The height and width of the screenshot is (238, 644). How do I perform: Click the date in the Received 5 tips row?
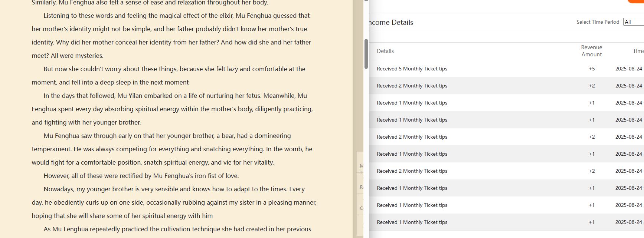(x=628, y=69)
